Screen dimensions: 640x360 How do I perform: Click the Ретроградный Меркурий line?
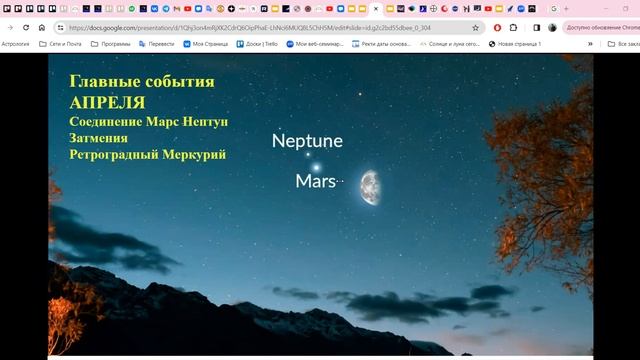click(x=147, y=154)
